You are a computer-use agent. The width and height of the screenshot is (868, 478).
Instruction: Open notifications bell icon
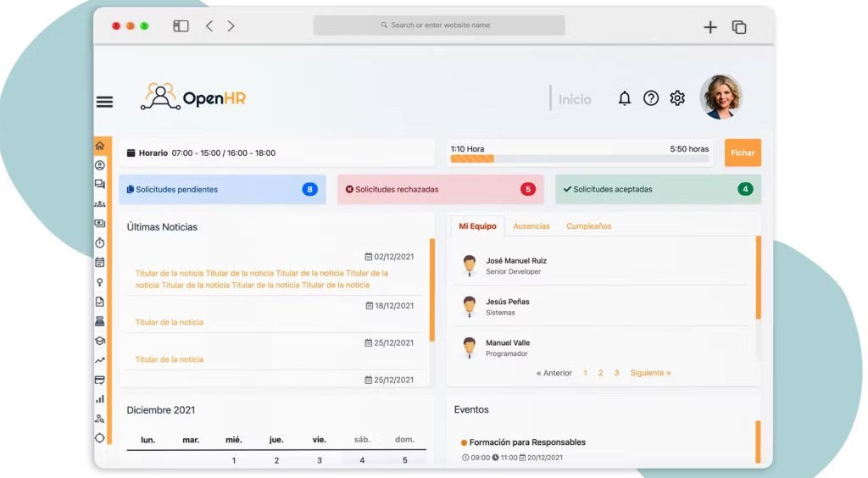[625, 98]
